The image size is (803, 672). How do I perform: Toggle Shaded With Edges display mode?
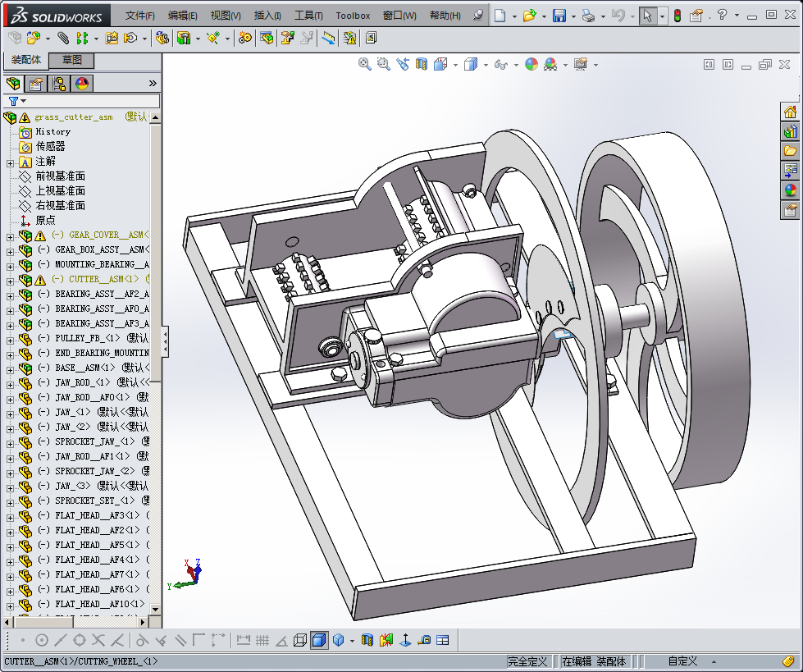tap(319, 640)
